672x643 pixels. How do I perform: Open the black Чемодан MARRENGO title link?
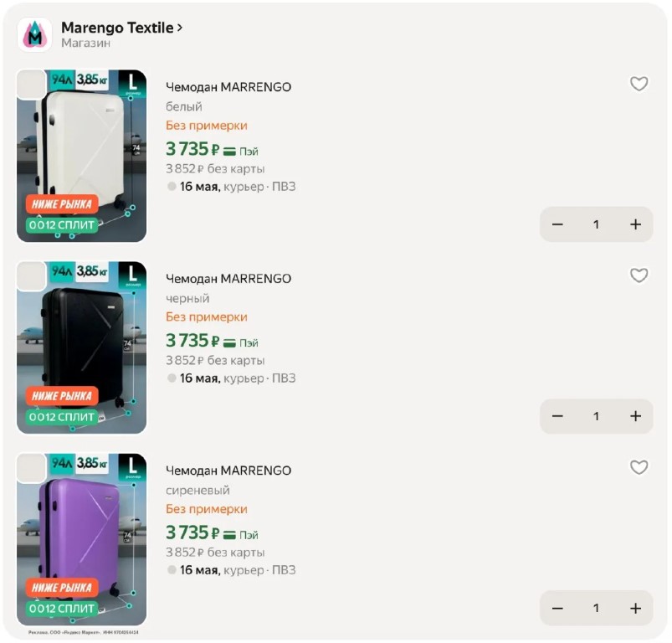228,279
